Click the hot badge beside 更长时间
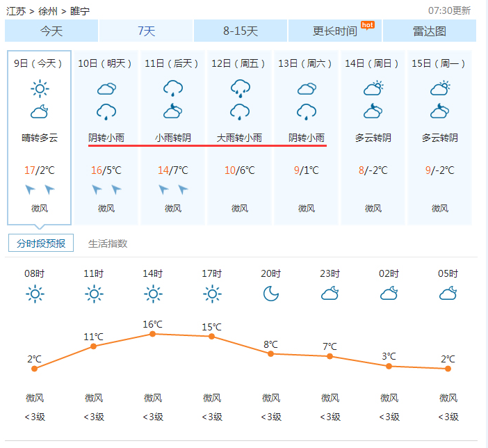488x448 pixels. tap(368, 26)
